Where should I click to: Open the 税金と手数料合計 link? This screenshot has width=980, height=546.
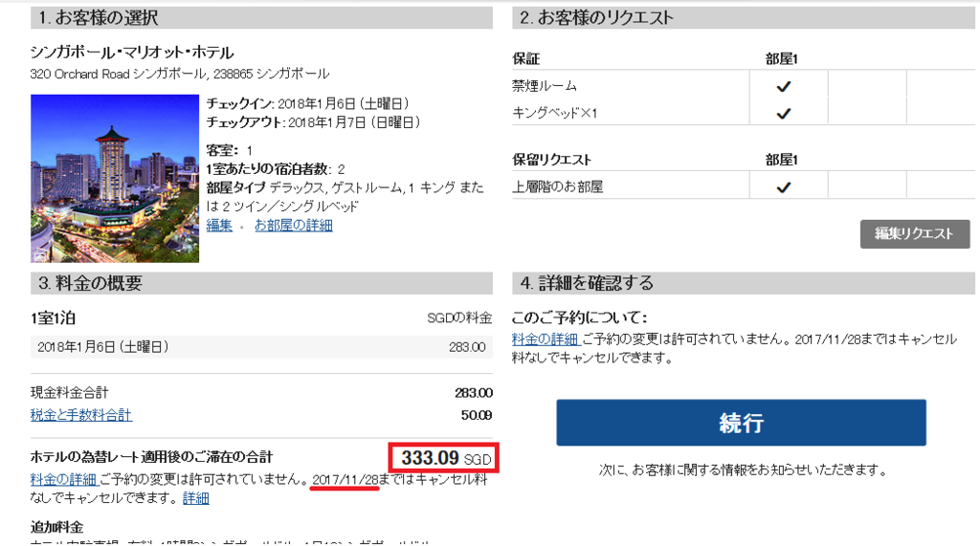pos(81,415)
